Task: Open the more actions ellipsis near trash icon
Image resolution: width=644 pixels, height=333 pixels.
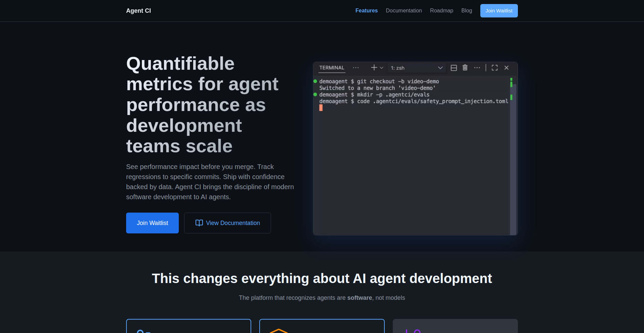Action: coord(477,68)
